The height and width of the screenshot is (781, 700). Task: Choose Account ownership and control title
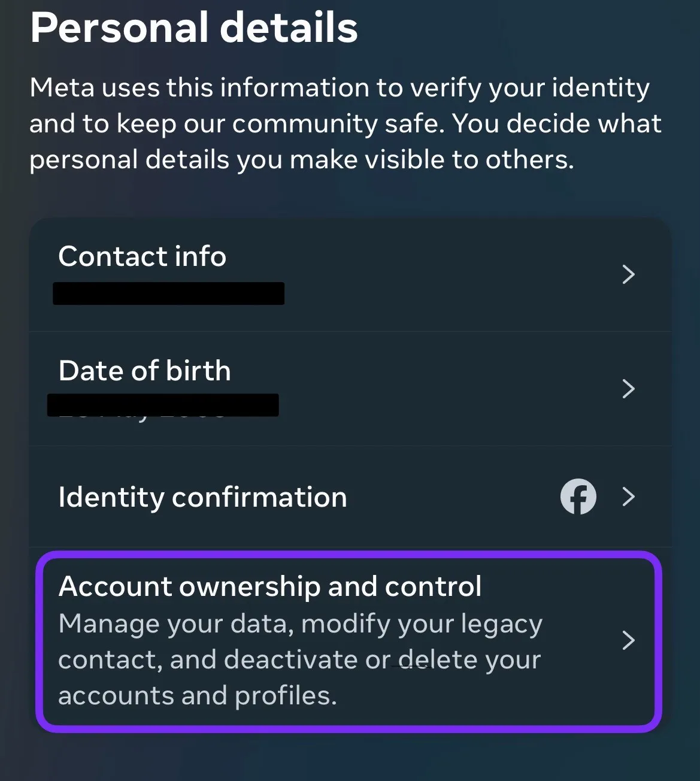[x=270, y=586]
